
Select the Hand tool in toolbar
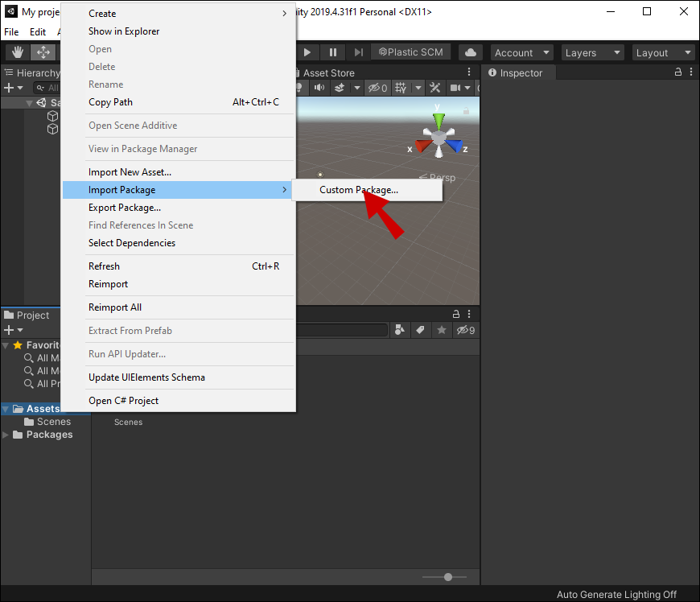[18, 52]
